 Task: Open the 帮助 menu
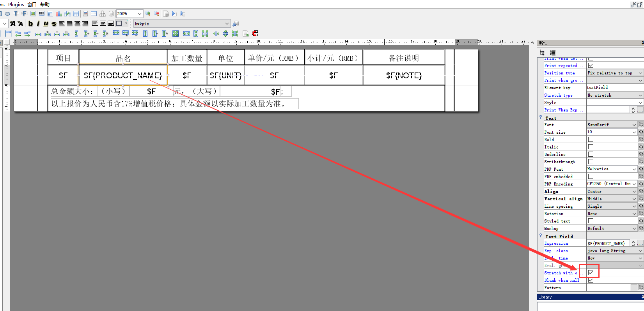(45, 4)
